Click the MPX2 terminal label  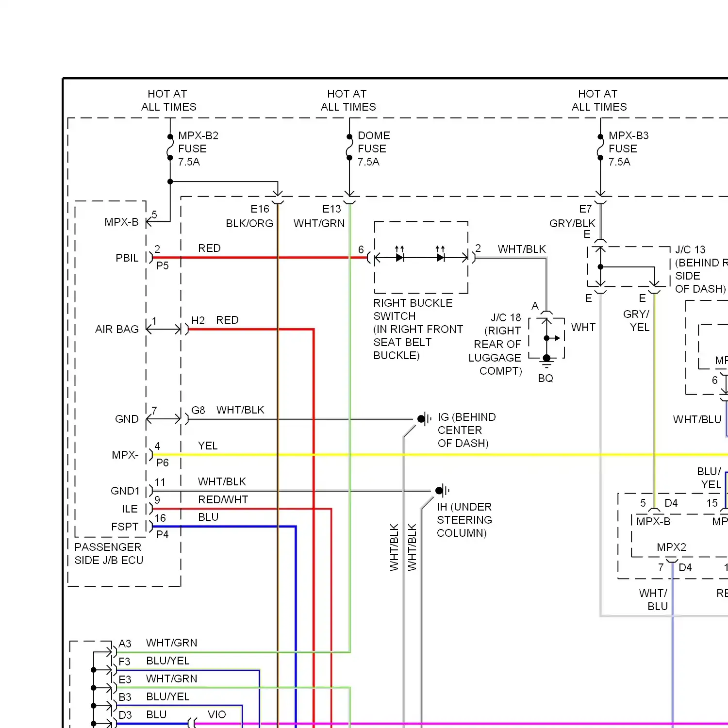(x=671, y=547)
